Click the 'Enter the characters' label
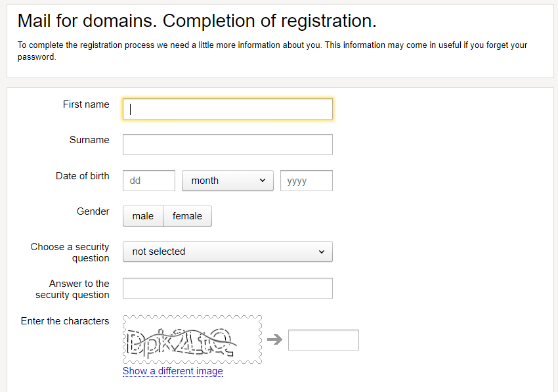 [x=65, y=321]
